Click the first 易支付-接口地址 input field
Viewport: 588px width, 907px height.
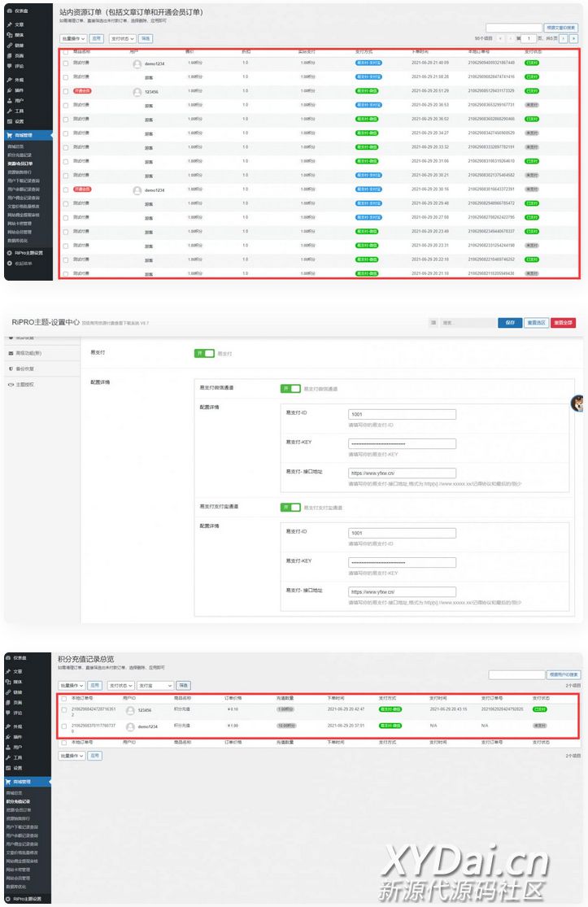[402, 473]
